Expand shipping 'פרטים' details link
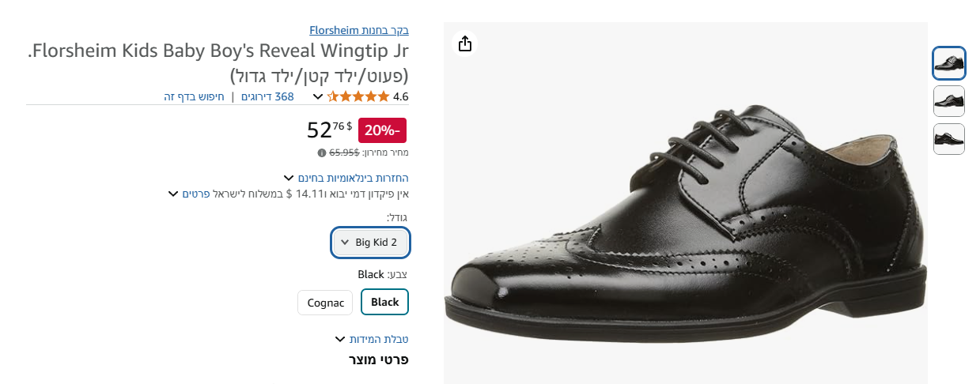 click(195, 194)
